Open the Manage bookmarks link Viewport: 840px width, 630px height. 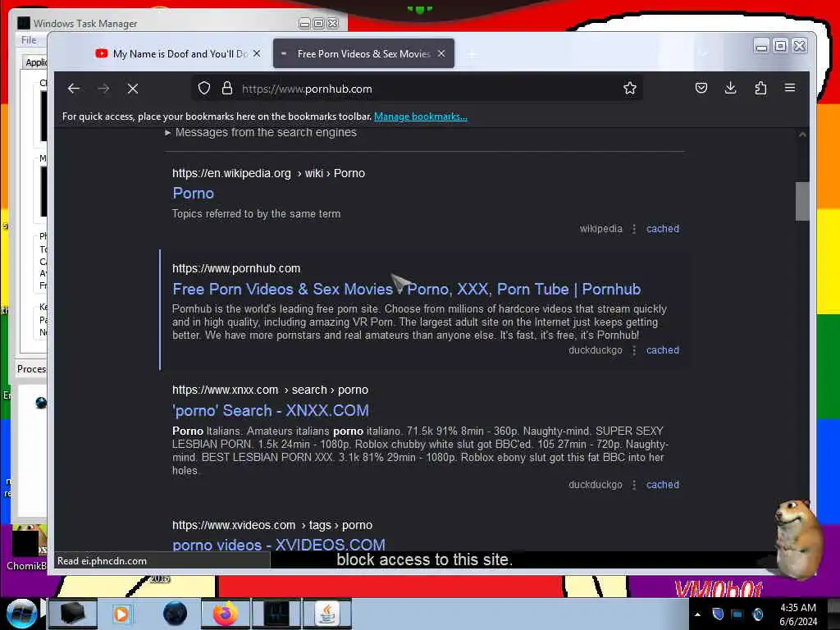421,116
